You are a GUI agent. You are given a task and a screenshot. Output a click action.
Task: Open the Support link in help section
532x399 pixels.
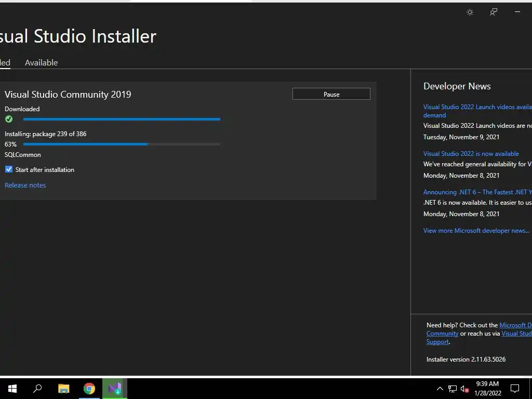(x=437, y=342)
